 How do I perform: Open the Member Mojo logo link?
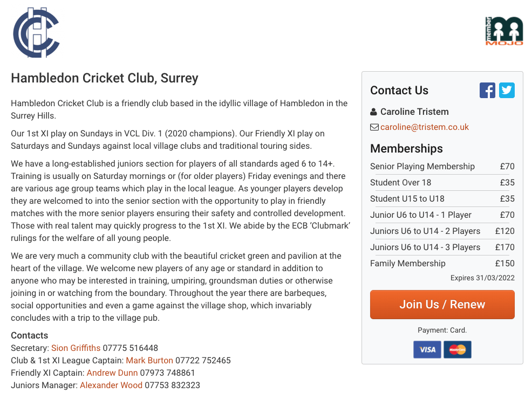504,31
